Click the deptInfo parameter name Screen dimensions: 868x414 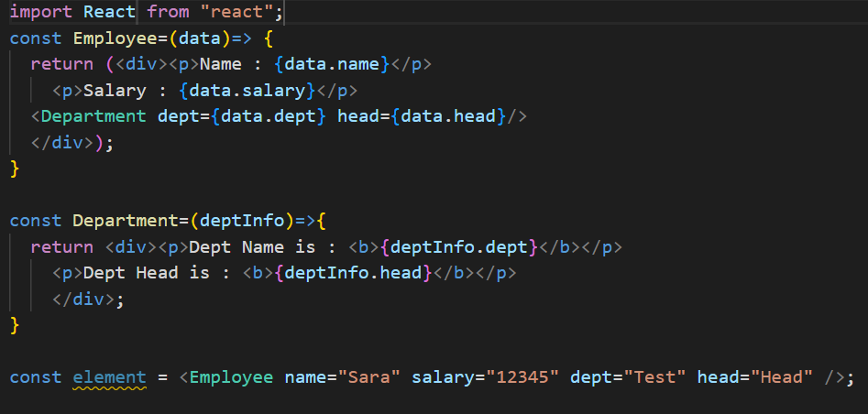(242, 221)
